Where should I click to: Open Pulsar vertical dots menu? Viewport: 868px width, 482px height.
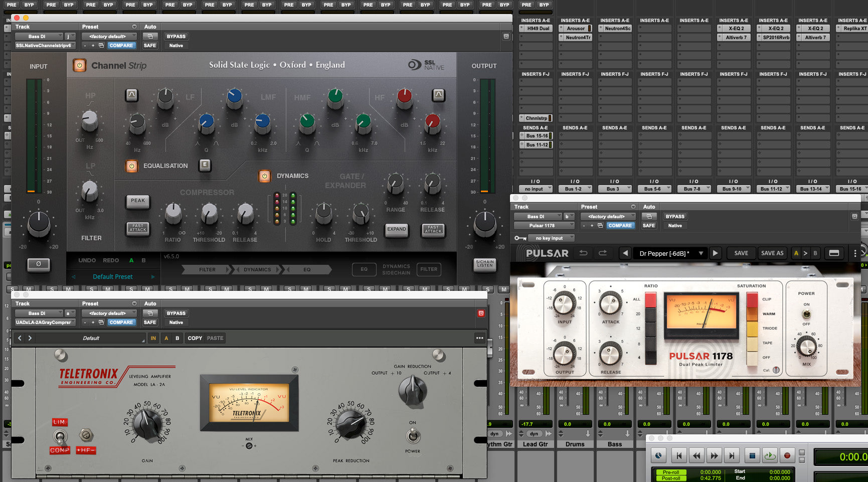click(x=855, y=253)
